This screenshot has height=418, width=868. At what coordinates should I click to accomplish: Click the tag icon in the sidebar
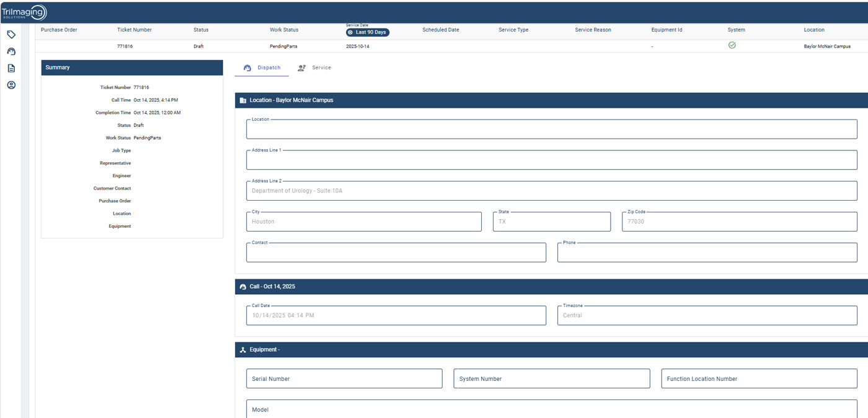point(11,35)
